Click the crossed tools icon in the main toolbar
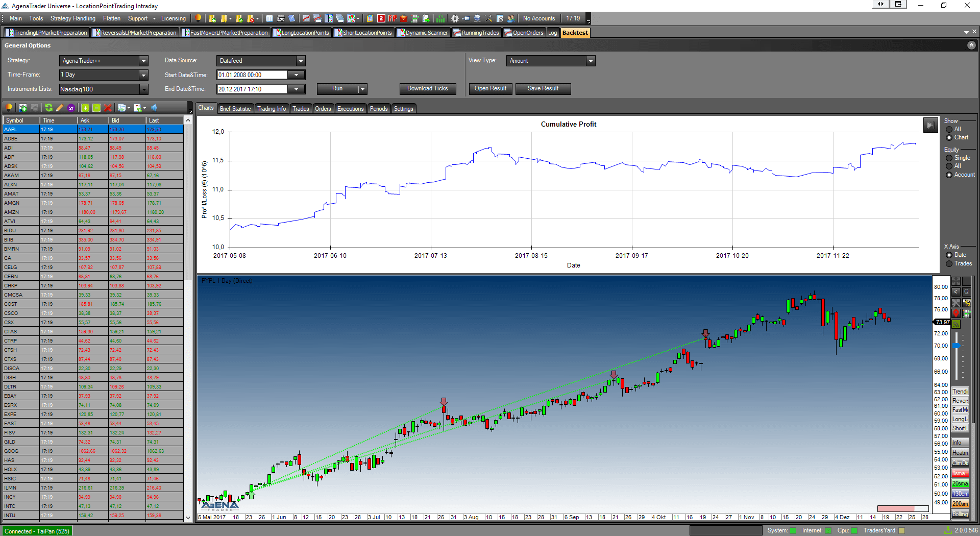This screenshot has width=980, height=536. point(488,18)
